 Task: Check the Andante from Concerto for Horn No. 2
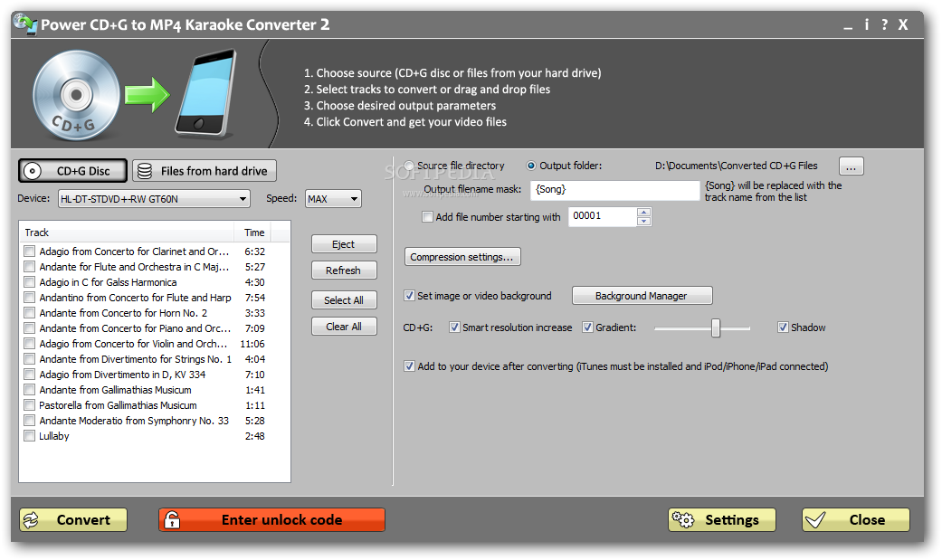pyautogui.click(x=30, y=312)
